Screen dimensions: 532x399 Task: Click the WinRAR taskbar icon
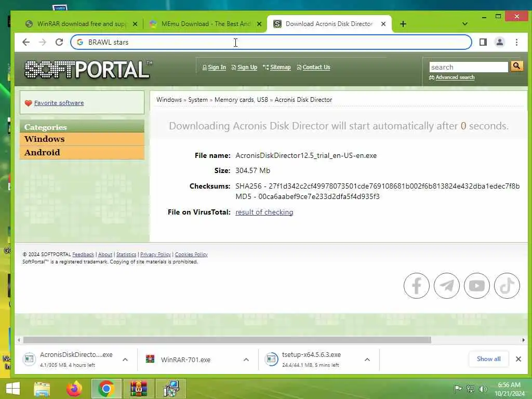tap(138, 389)
